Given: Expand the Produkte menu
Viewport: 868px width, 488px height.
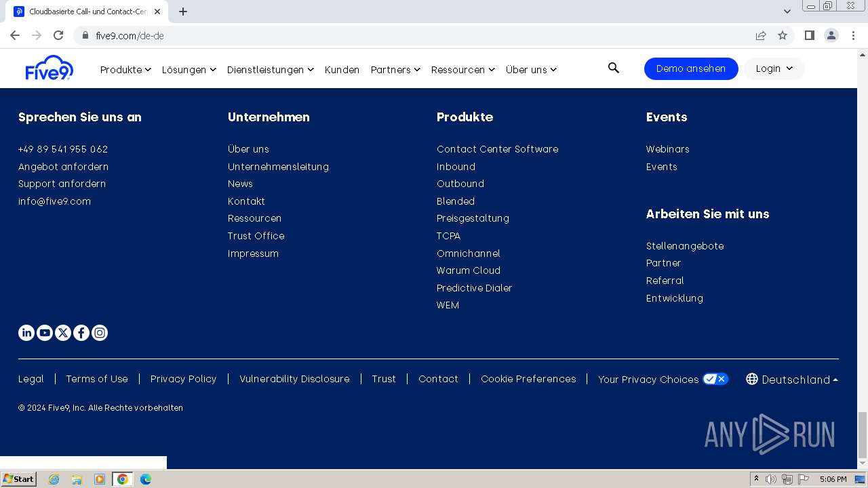Looking at the screenshot, I should click(x=125, y=70).
